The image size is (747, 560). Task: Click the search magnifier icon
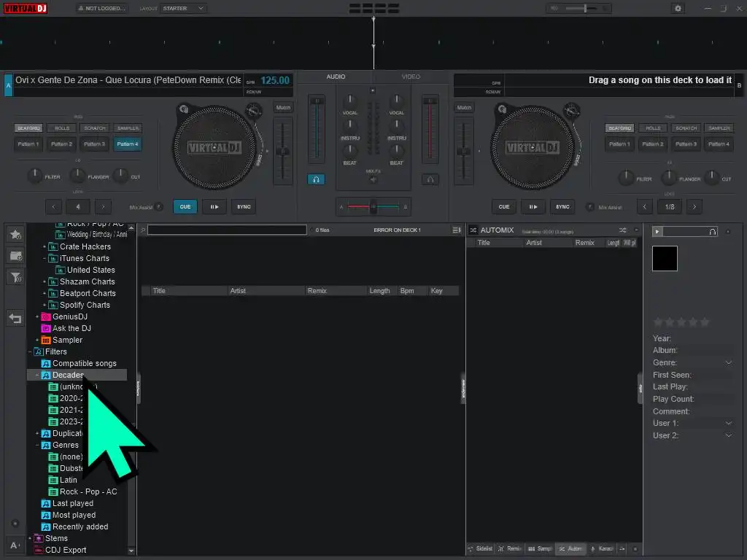(142, 230)
